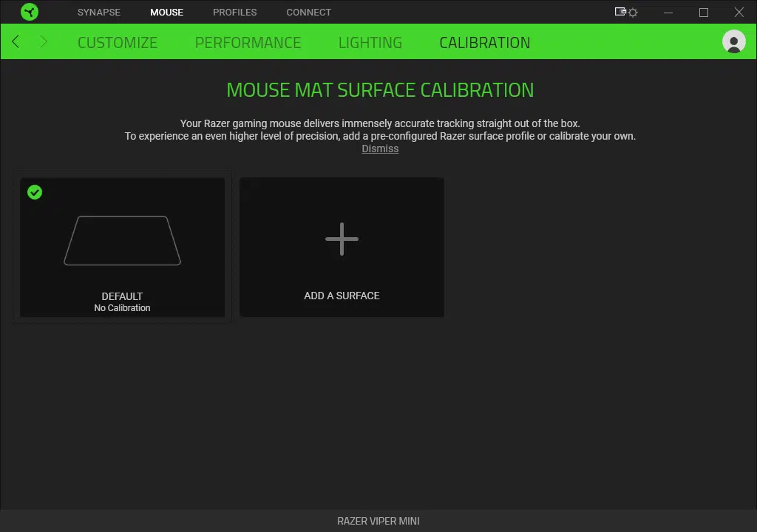This screenshot has width=757, height=532.
Task: Click the DEFAULT surface label
Action: [122, 296]
